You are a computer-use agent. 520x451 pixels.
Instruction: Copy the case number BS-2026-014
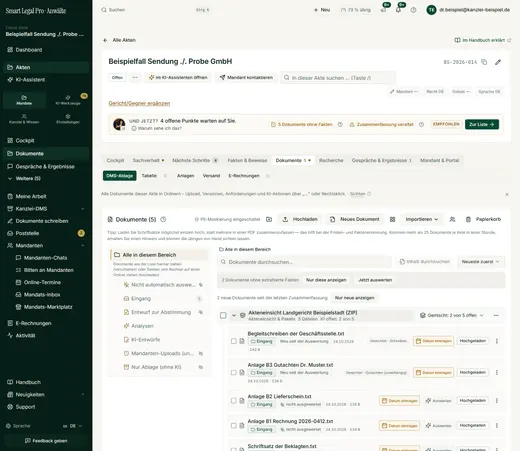[484, 62]
